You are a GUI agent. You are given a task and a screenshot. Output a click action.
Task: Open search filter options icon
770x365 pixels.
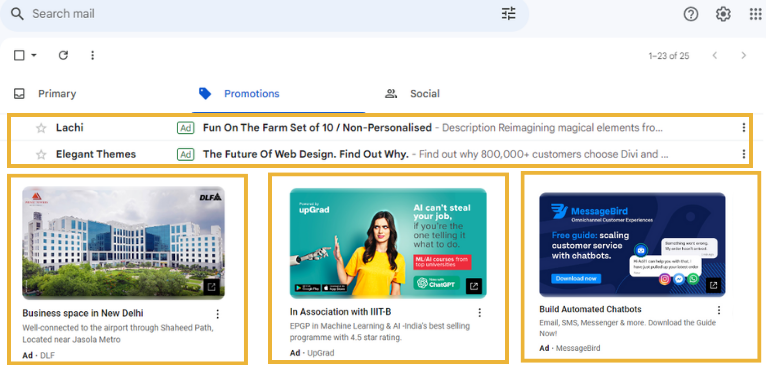click(508, 14)
